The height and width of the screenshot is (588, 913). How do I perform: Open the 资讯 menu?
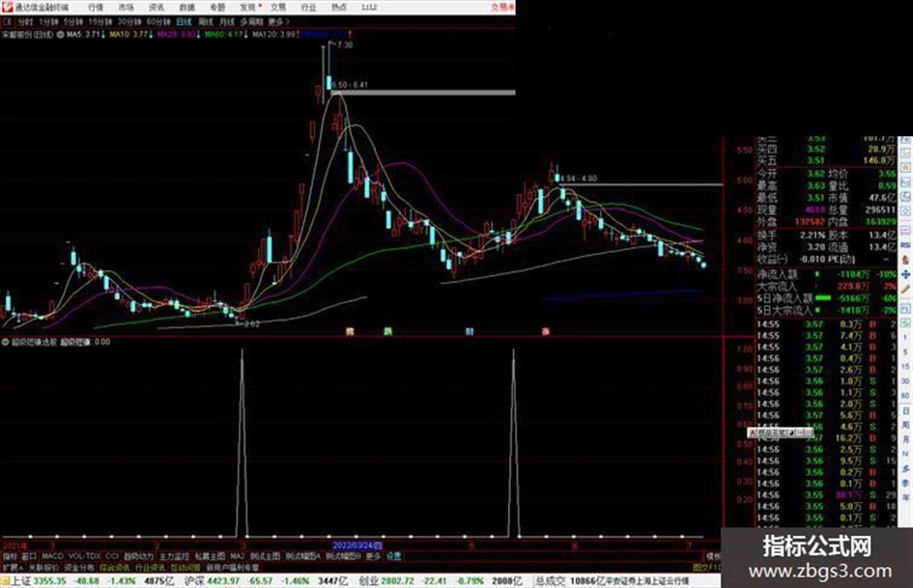(157, 8)
